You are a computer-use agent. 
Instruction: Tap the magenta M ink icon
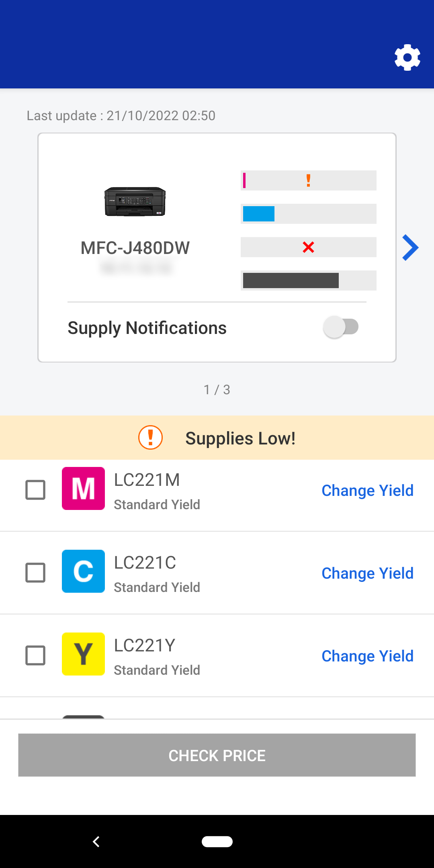[x=83, y=489]
